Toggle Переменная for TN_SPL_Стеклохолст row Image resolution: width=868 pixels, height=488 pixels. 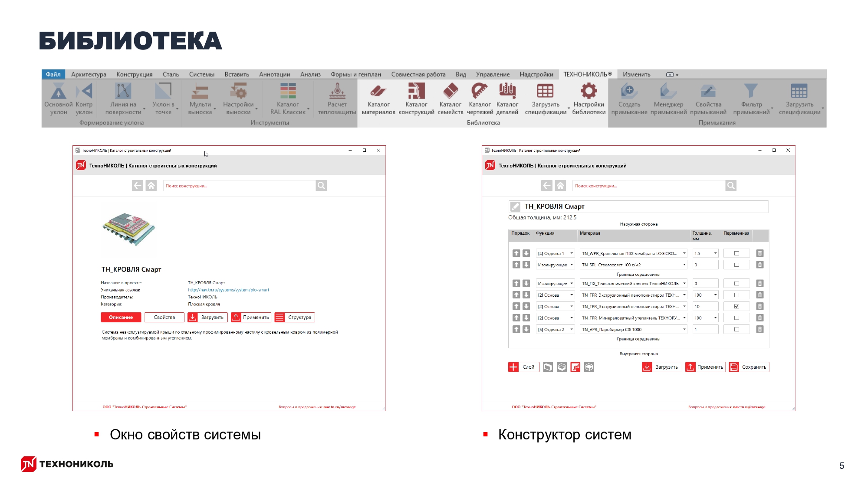pyautogui.click(x=736, y=265)
